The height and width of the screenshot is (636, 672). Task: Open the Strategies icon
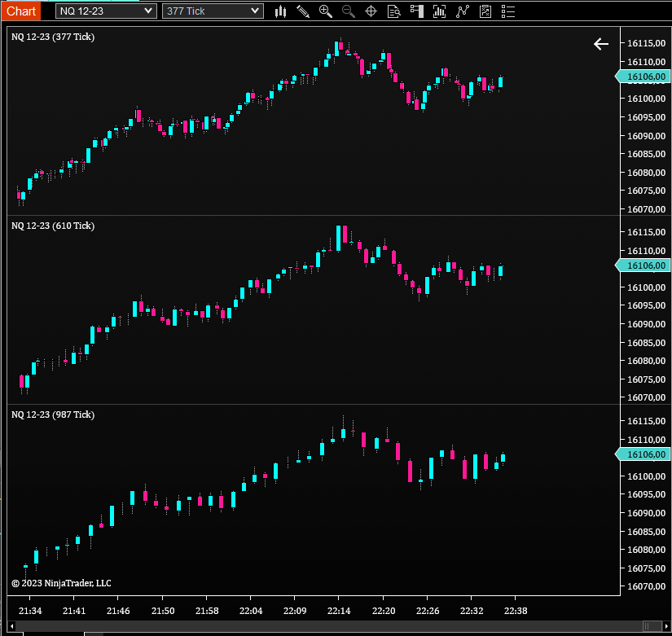pos(463,11)
